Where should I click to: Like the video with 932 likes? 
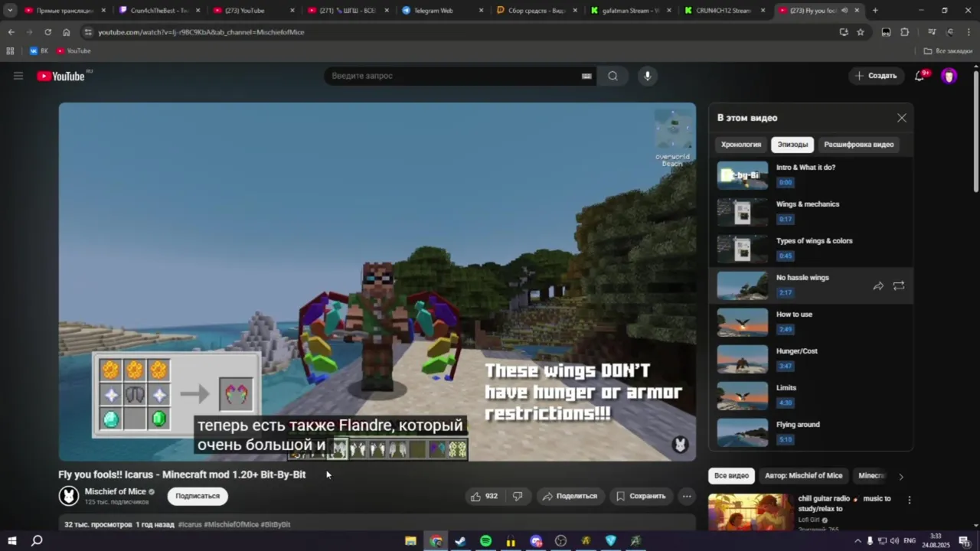pos(484,496)
